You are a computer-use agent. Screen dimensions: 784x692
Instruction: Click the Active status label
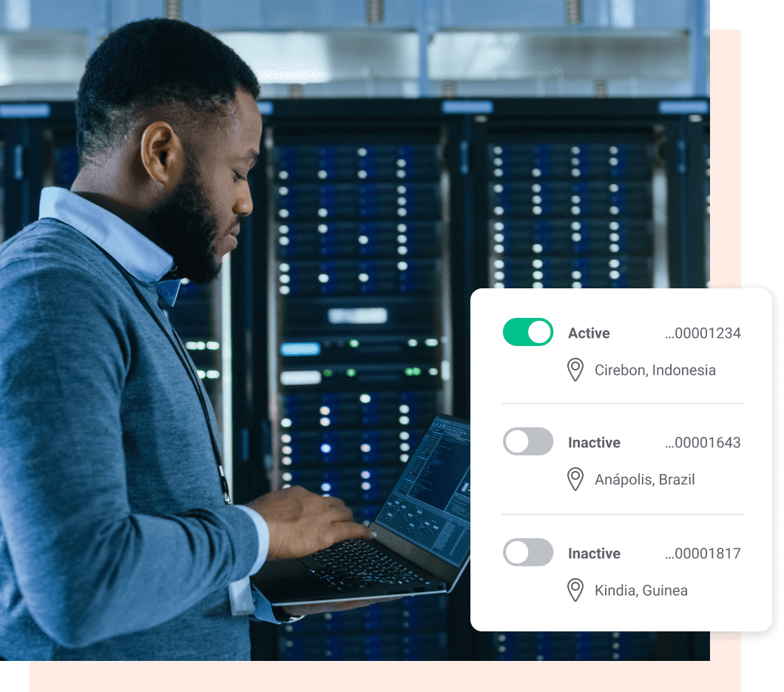point(589,333)
